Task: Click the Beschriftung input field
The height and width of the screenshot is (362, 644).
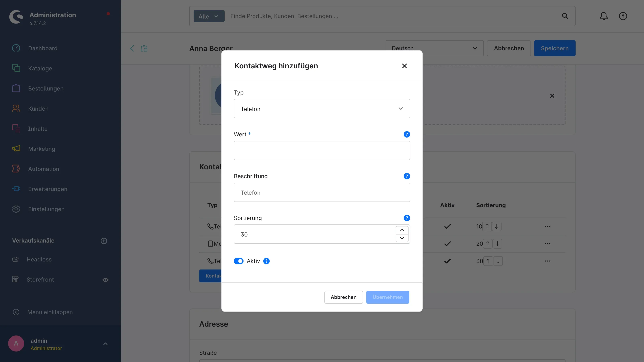Action: 322,192
